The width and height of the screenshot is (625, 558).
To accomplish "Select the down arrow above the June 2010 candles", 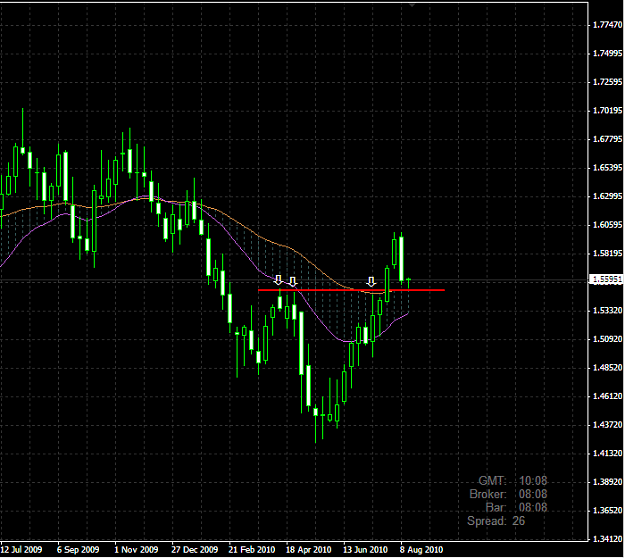I will 371,282.
